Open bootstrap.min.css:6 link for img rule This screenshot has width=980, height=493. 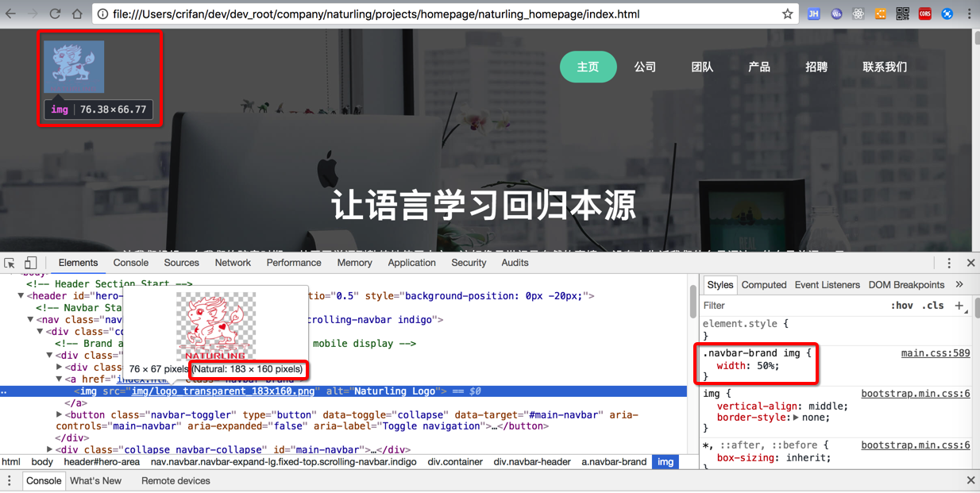916,394
